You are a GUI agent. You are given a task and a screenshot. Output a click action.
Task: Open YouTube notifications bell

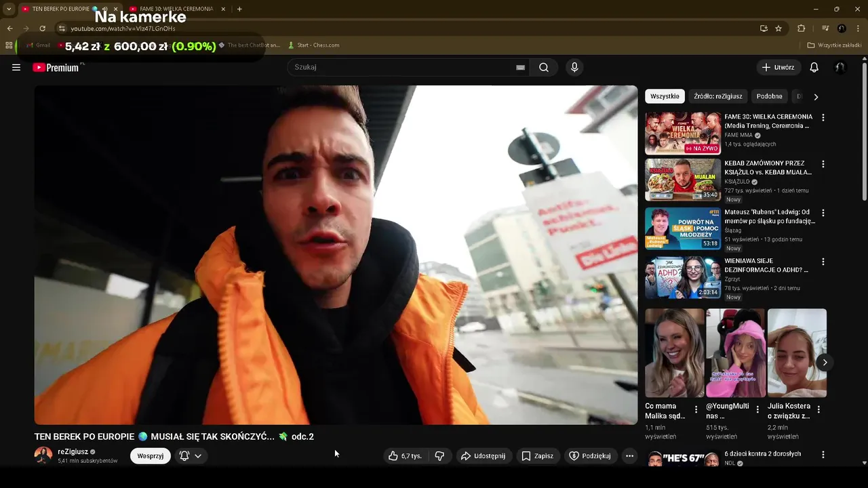(814, 67)
